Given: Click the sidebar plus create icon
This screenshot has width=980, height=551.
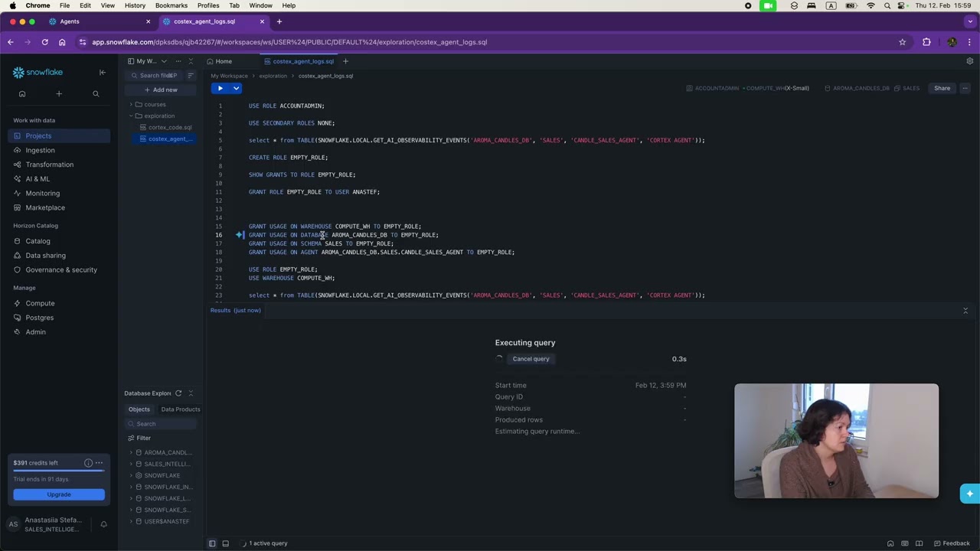Looking at the screenshot, I should click(x=59, y=93).
